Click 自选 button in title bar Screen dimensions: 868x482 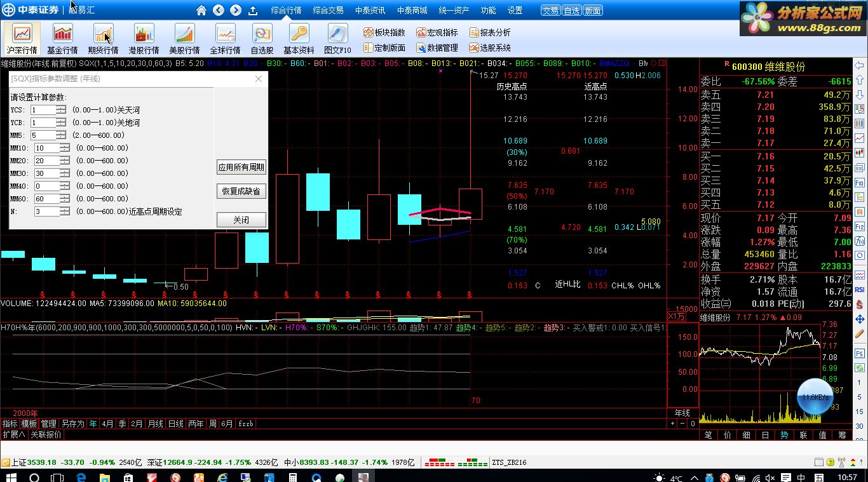click(x=571, y=11)
